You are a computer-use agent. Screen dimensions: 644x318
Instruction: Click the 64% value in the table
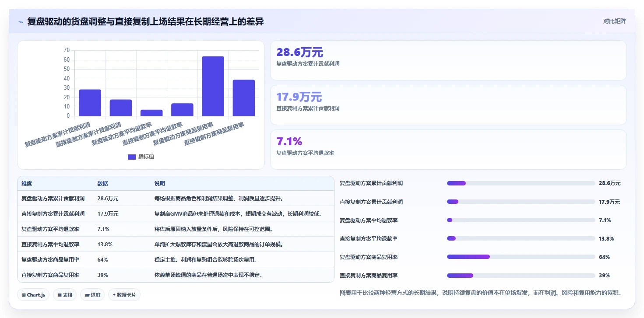pos(103,260)
